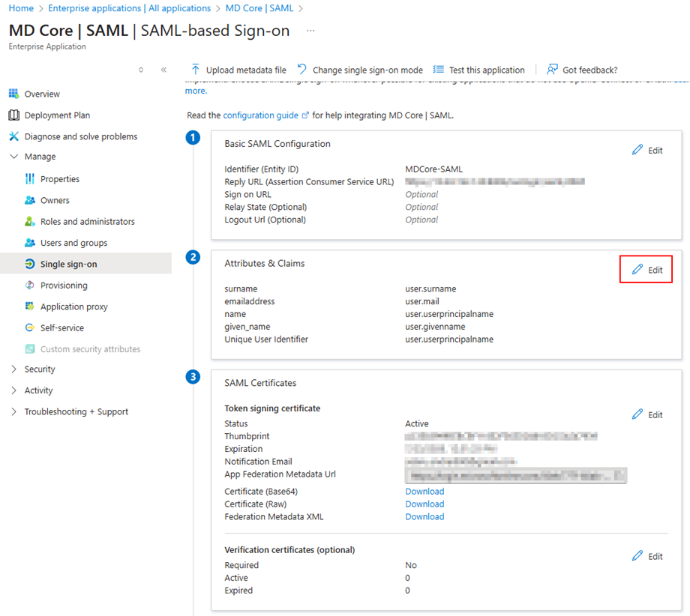Click the Custom security attributes icon
Image resolution: width=690 pixels, height=616 pixels.
click(29, 348)
